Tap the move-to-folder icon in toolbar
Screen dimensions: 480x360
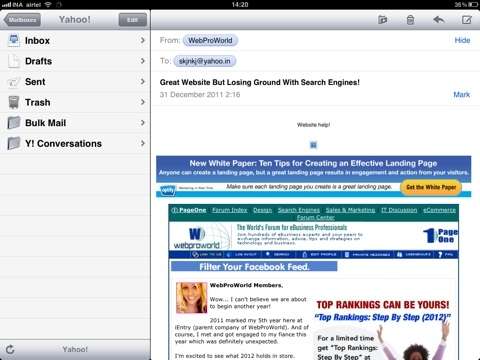coord(383,20)
